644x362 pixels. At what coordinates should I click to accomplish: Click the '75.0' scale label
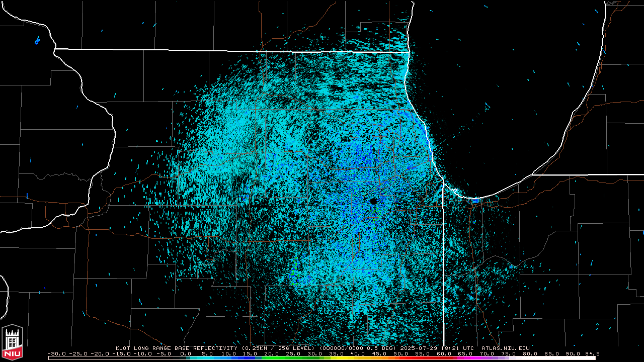[509, 353]
